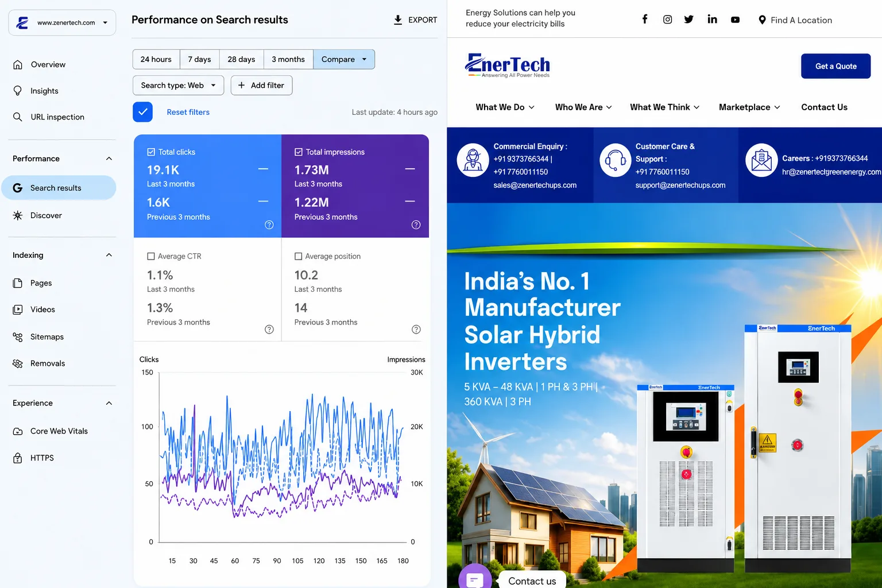Click the Contact us chat button
This screenshot has width=882, height=588.
click(x=532, y=579)
